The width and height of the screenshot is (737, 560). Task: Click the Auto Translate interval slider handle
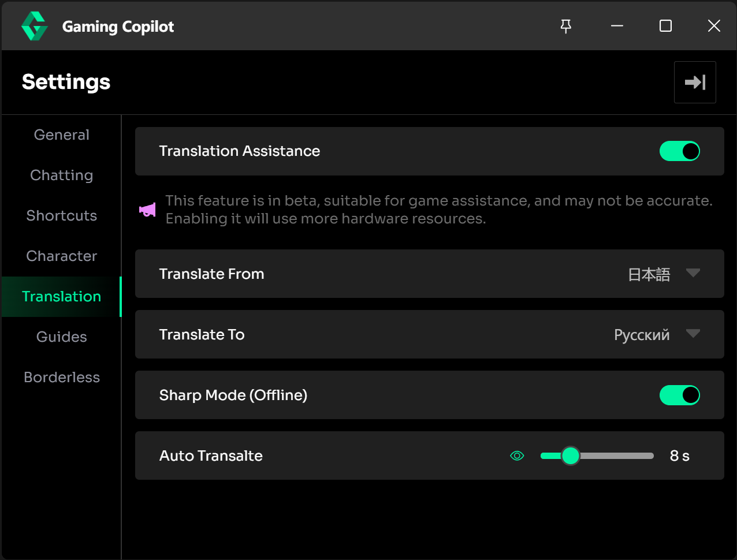tap(571, 456)
